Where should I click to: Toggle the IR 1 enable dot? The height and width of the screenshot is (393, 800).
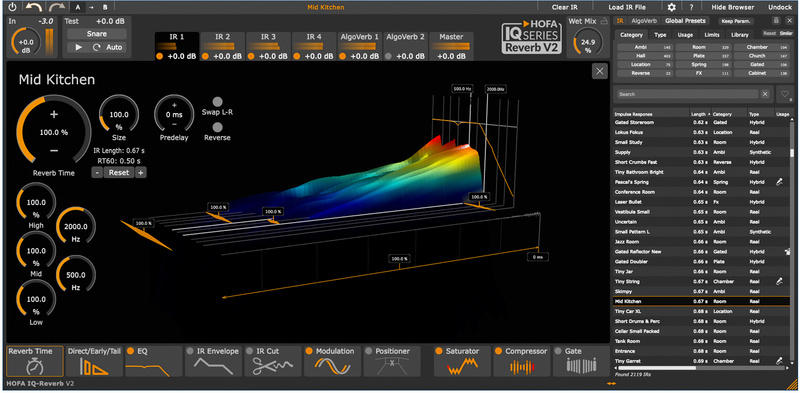(x=160, y=56)
